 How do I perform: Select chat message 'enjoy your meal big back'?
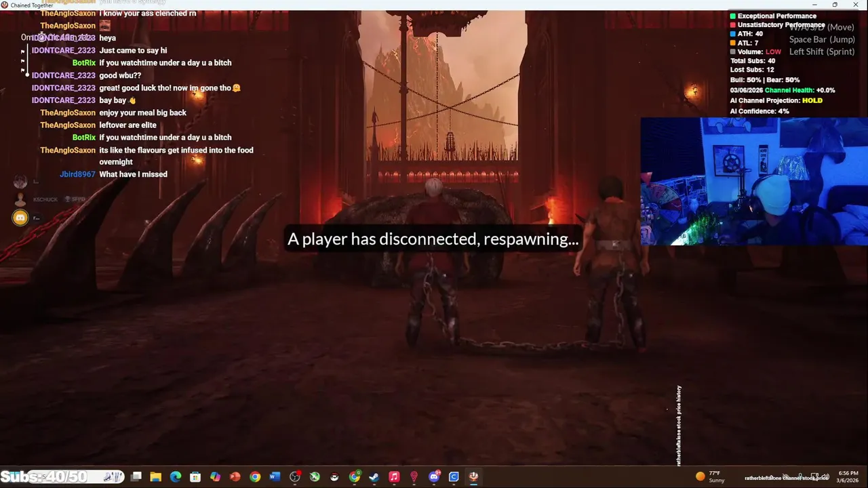142,113
